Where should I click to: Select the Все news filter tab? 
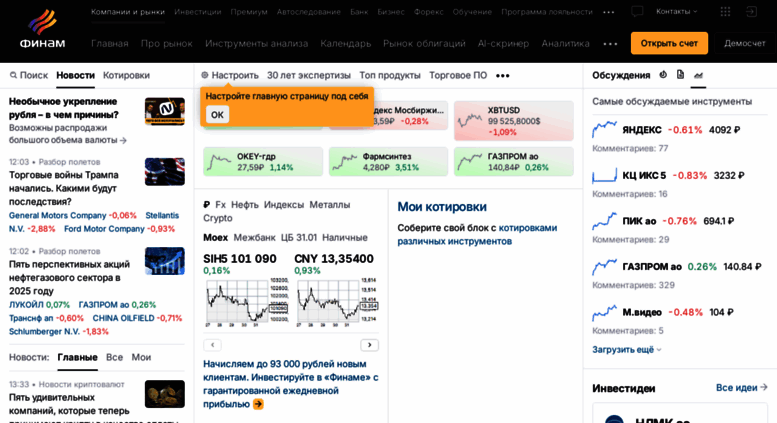tap(114, 357)
